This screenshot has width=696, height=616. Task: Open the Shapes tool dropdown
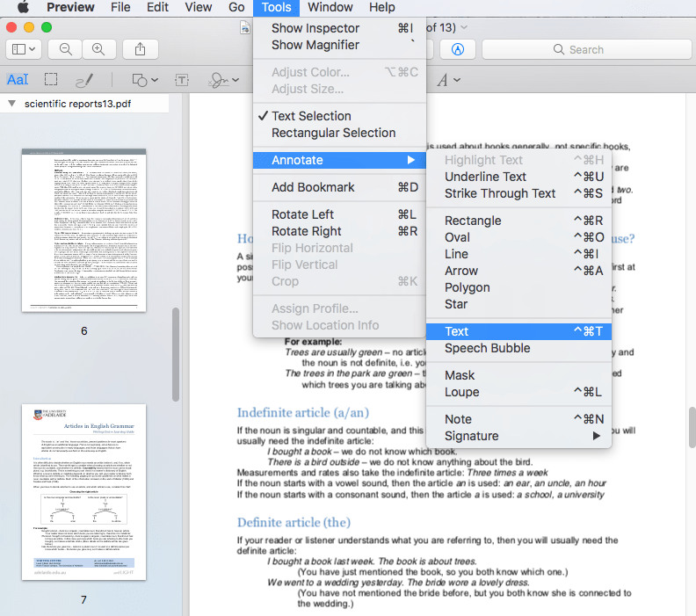coord(144,80)
